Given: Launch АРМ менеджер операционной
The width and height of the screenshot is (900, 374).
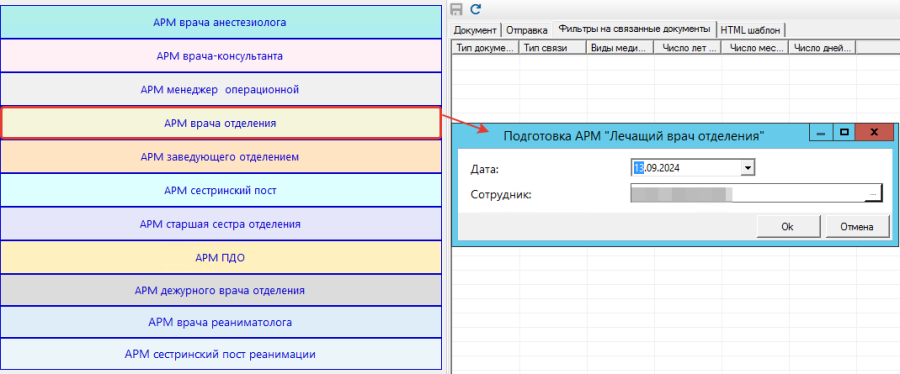Looking at the screenshot, I should [220, 89].
